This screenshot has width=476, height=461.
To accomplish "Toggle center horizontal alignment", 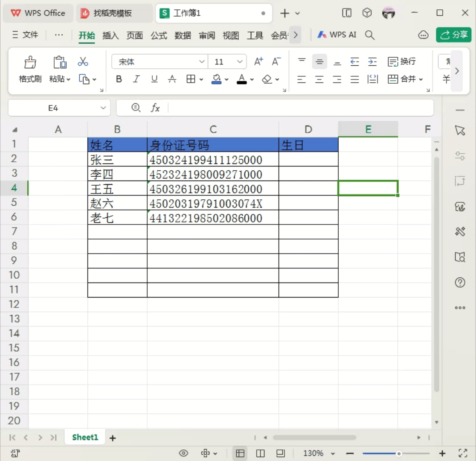I will tap(319, 80).
